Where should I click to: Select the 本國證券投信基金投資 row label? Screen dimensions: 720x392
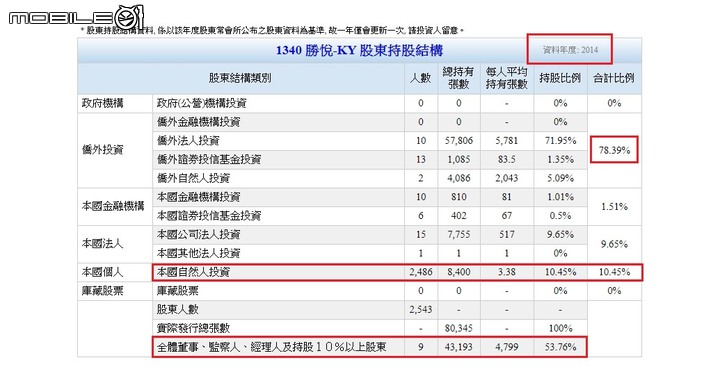click(x=209, y=216)
